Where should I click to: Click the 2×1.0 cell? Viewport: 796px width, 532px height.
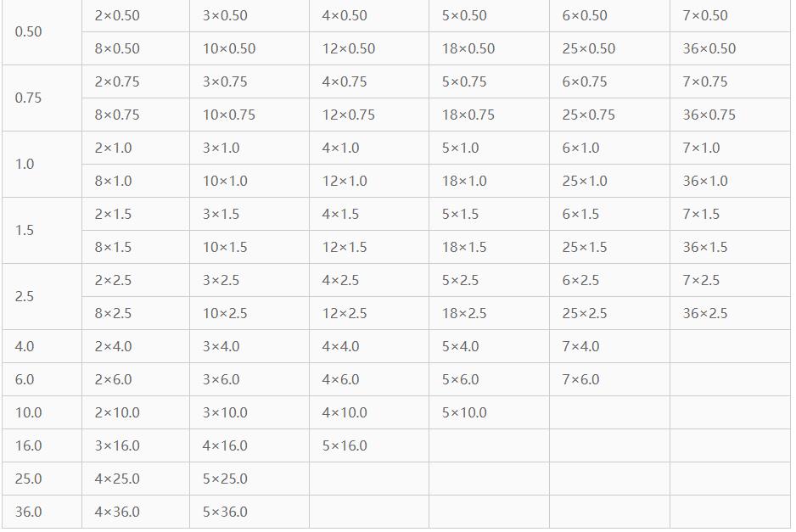(x=113, y=148)
